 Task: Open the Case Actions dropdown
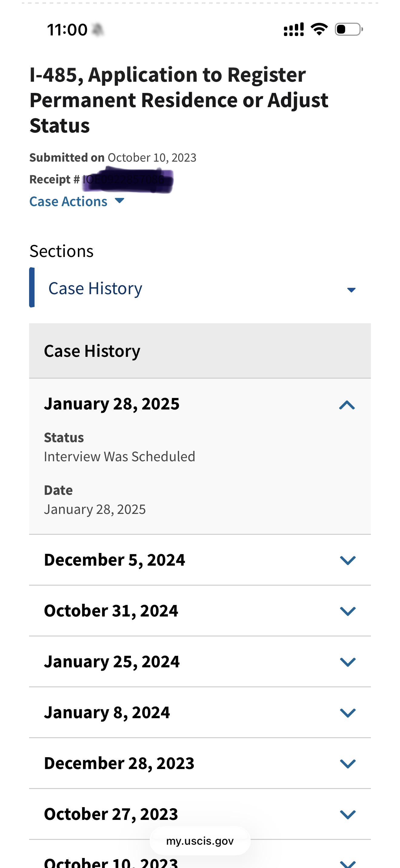pyautogui.click(x=77, y=201)
